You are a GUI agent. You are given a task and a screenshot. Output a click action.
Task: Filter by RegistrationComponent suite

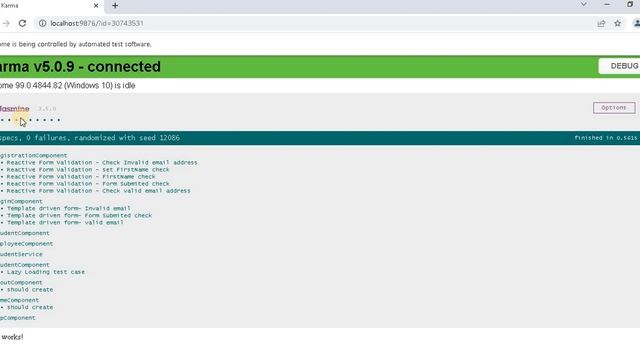coord(33,156)
